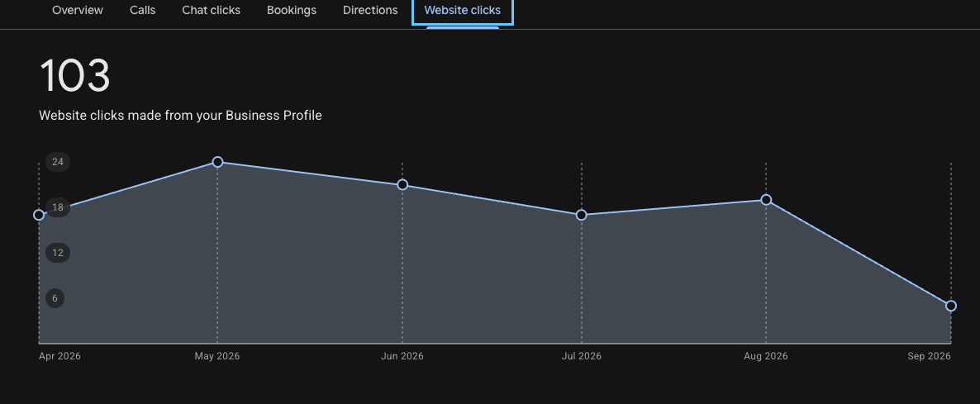
Task: Click the Sep 2026 axis label
Action: point(929,356)
